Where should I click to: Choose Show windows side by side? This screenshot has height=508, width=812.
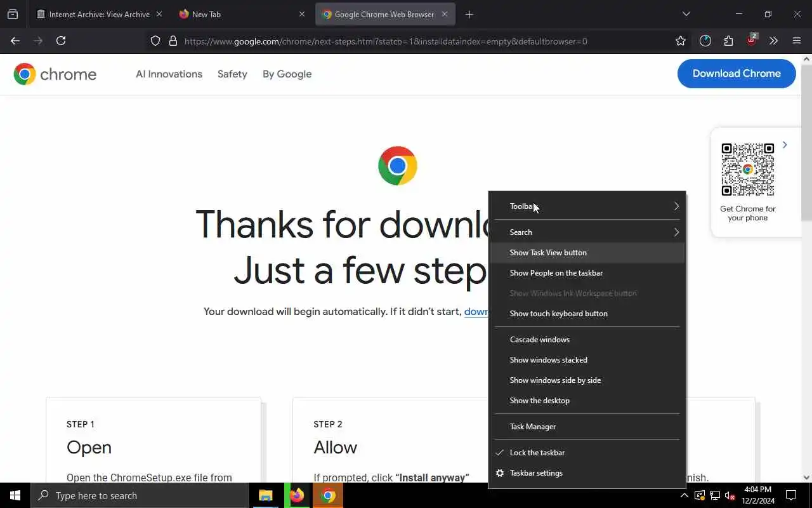tap(587, 380)
